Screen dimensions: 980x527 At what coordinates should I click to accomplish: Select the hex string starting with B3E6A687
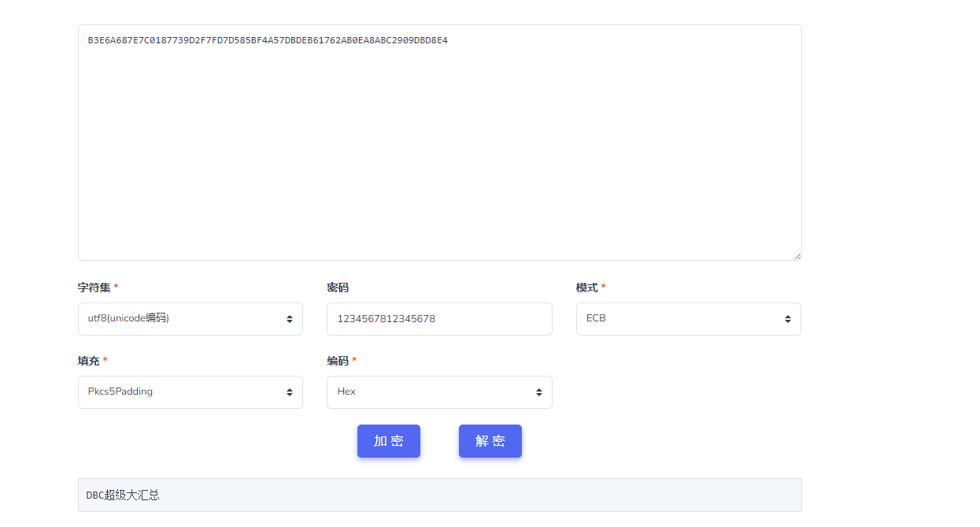click(268, 39)
